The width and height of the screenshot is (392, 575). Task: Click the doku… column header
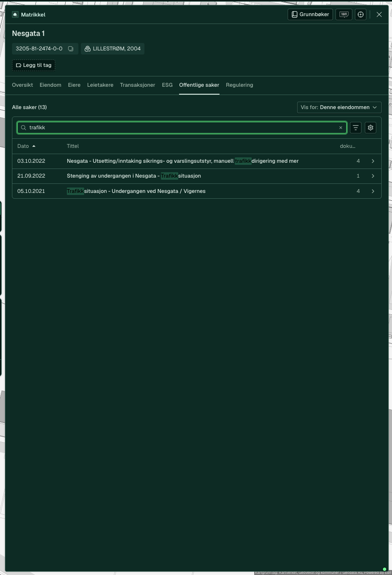click(x=347, y=146)
